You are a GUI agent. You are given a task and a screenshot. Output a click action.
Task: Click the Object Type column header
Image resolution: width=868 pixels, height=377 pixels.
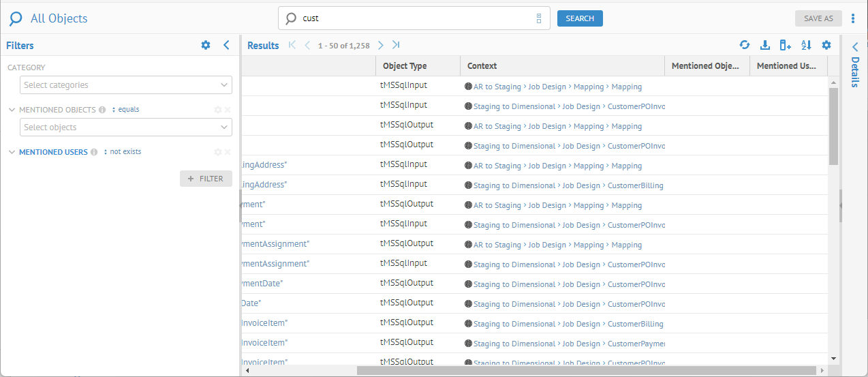point(405,66)
